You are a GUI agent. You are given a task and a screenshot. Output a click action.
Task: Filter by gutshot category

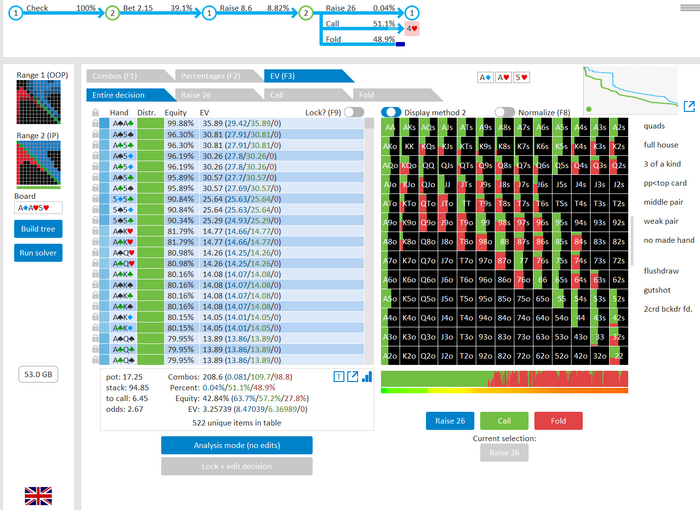click(x=657, y=290)
